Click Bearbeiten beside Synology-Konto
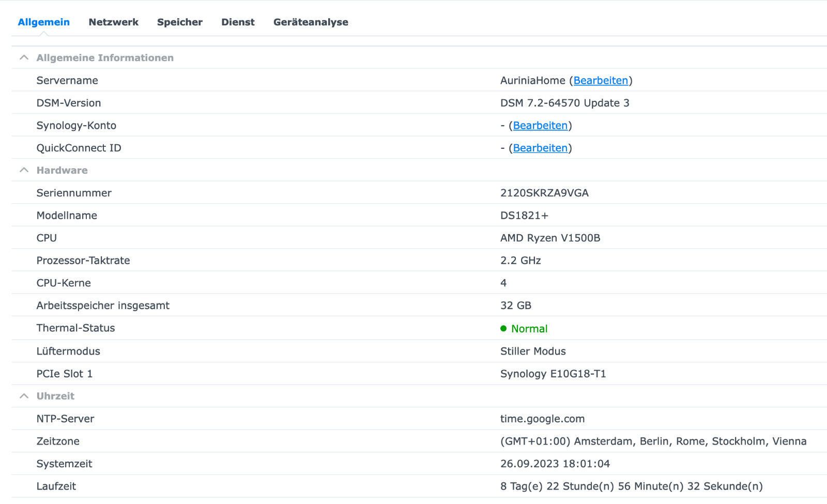This screenshot has height=504, width=827. point(539,125)
